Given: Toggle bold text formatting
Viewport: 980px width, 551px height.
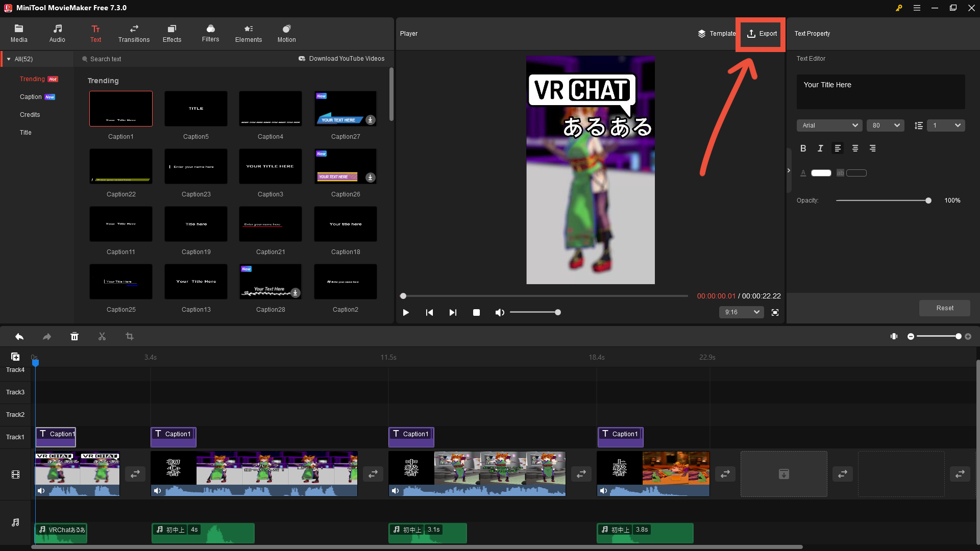Looking at the screenshot, I should 803,148.
